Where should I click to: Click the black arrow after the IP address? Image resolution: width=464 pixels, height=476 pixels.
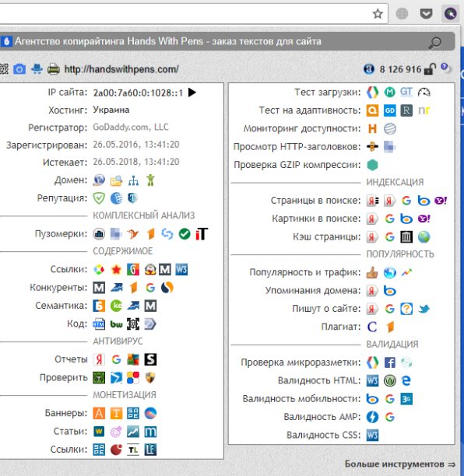tap(192, 93)
